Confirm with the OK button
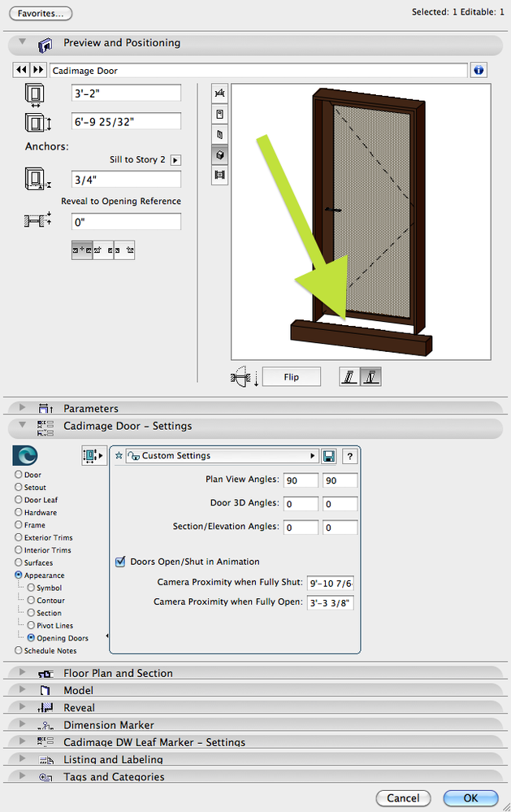511x812 pixels. 470,798
